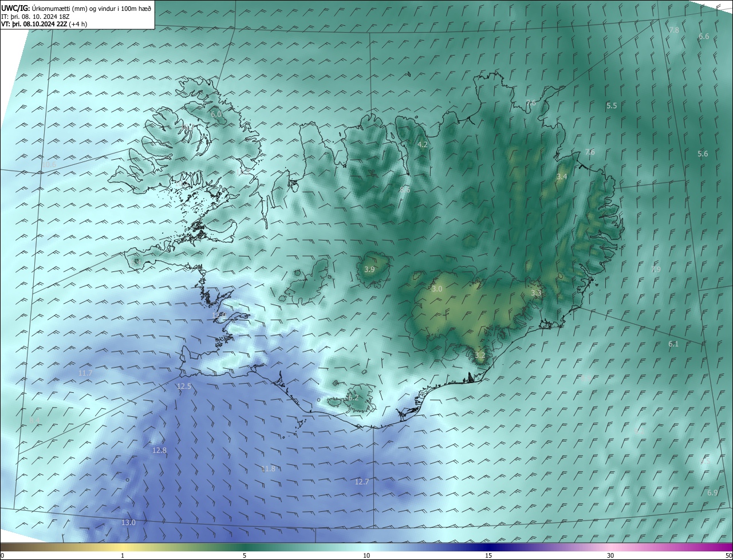Click the 3.9 value label
The width and height of the screenshot is (733, 560).
369,269
